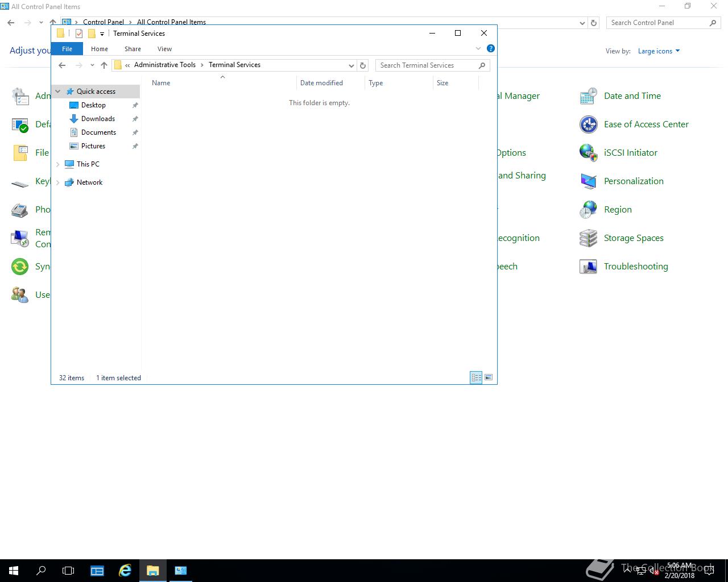728x582 pixels.
Task: Open Desktop in Quick access
Action: click(x=93, y=105)
